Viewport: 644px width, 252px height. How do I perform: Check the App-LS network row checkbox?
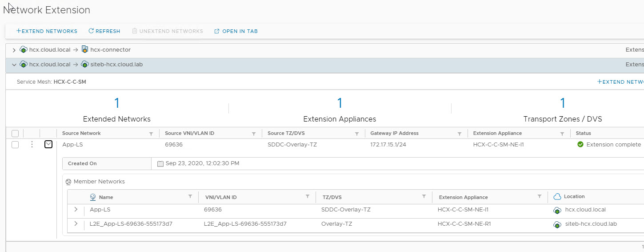tap(15, 145)
